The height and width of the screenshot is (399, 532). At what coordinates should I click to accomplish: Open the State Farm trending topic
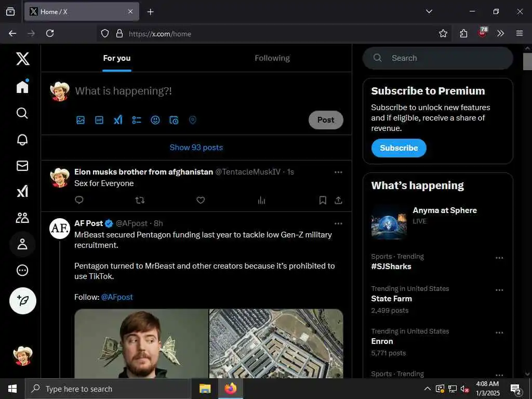point(392,299)
